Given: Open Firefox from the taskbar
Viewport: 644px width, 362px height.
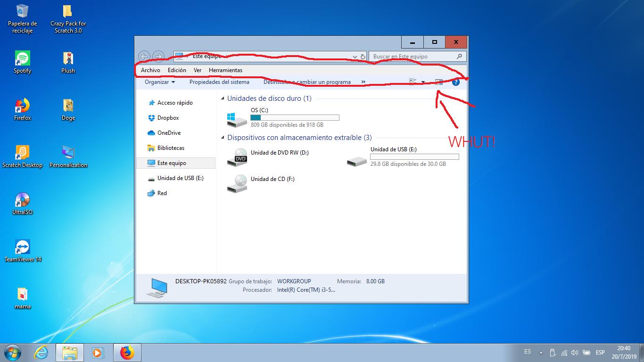Looking at the screenshot, I should pos(127,352).
